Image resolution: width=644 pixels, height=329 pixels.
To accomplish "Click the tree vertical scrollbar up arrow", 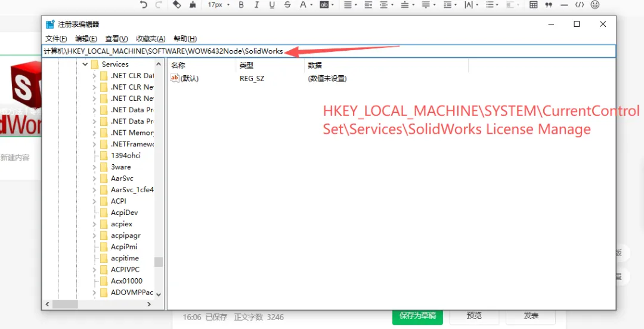I will [159, 64].
